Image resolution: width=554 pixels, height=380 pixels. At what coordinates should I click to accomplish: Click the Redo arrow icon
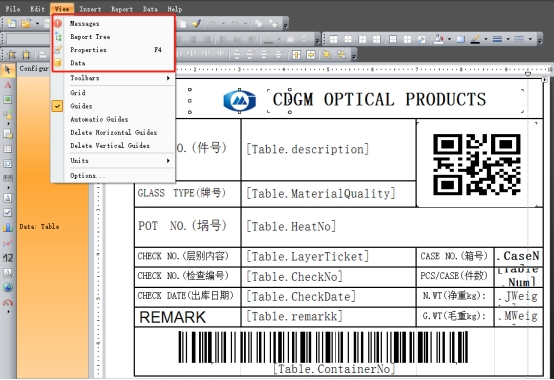[235, 24]
